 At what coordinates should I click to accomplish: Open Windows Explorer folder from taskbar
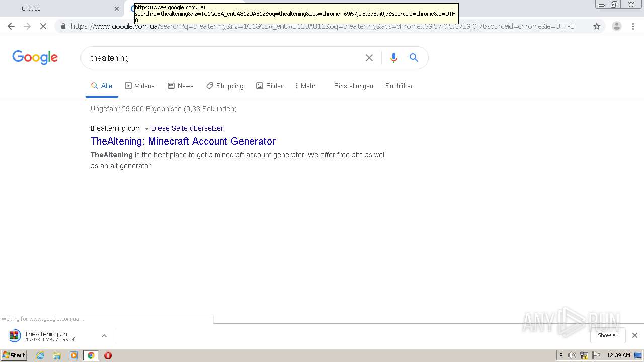57,355
